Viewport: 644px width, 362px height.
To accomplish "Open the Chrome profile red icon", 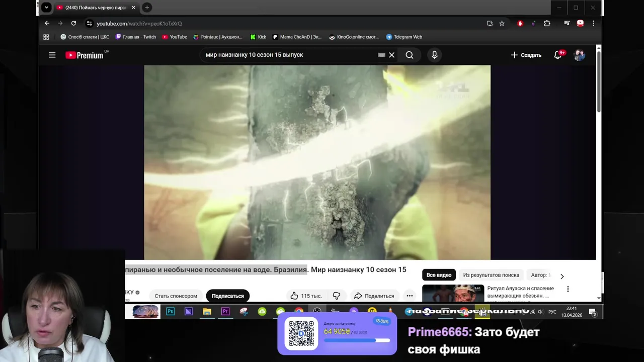I will (x=580, y=23).
